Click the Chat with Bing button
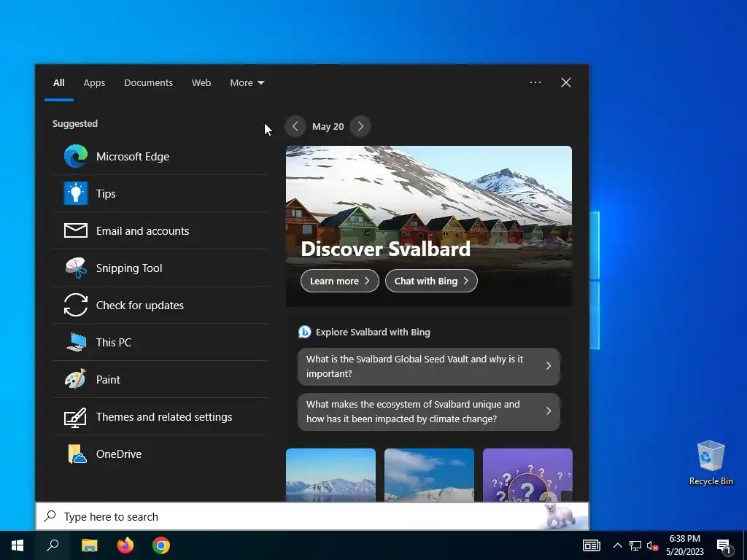Viewport: 747px width, 560px height. [431, 281]
